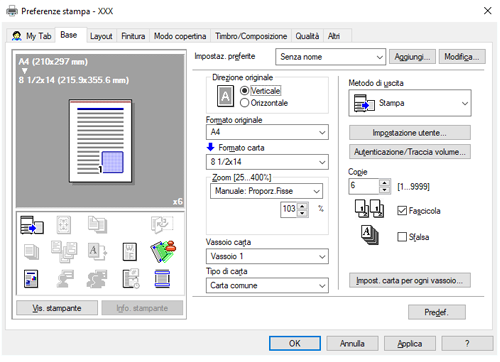Switch to the Qualità tab
The height and width of the screenshot is (362, 500).
pyautogui.click(x=307, y=36)
